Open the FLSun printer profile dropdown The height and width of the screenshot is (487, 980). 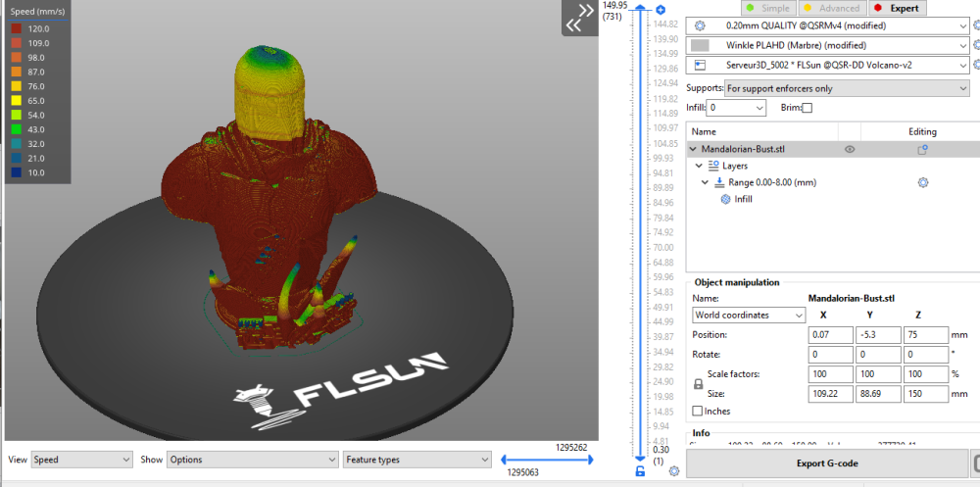click(x=827, y=65)
